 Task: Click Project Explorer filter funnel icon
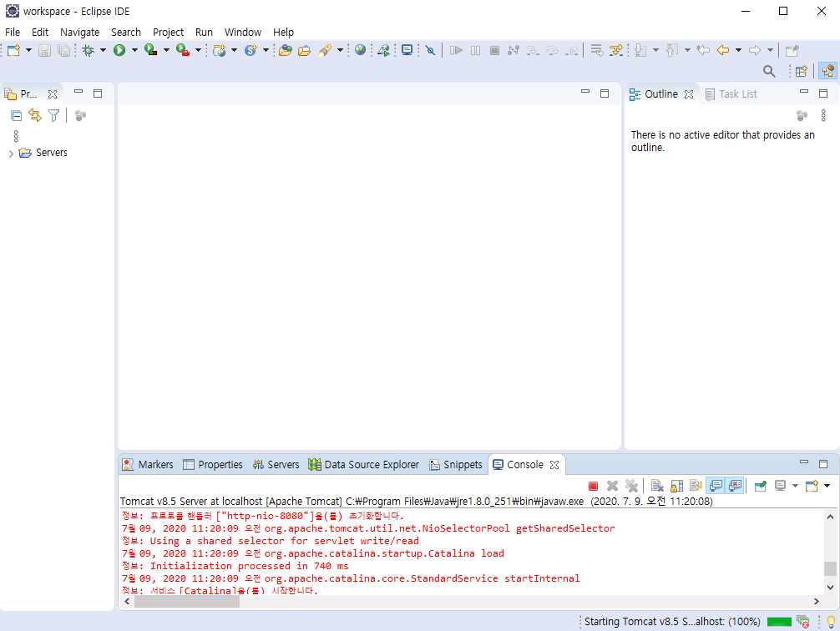(54, 115)
